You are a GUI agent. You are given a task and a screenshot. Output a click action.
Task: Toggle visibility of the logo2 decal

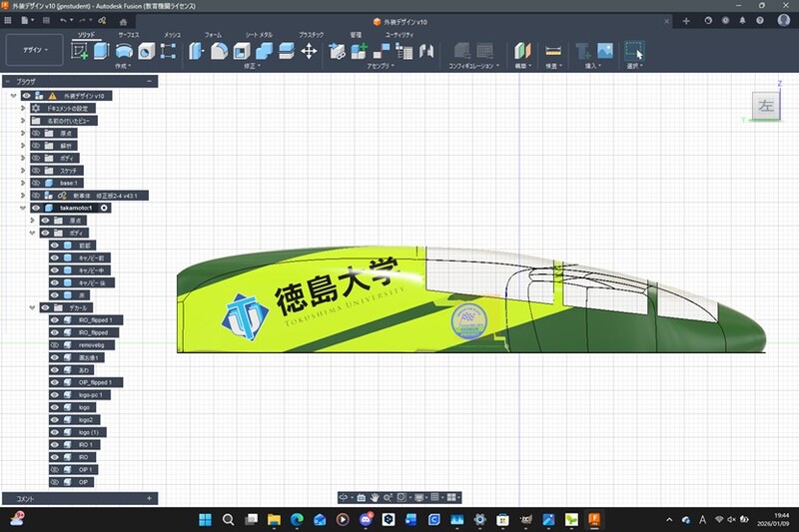click(x=55, y=420)
